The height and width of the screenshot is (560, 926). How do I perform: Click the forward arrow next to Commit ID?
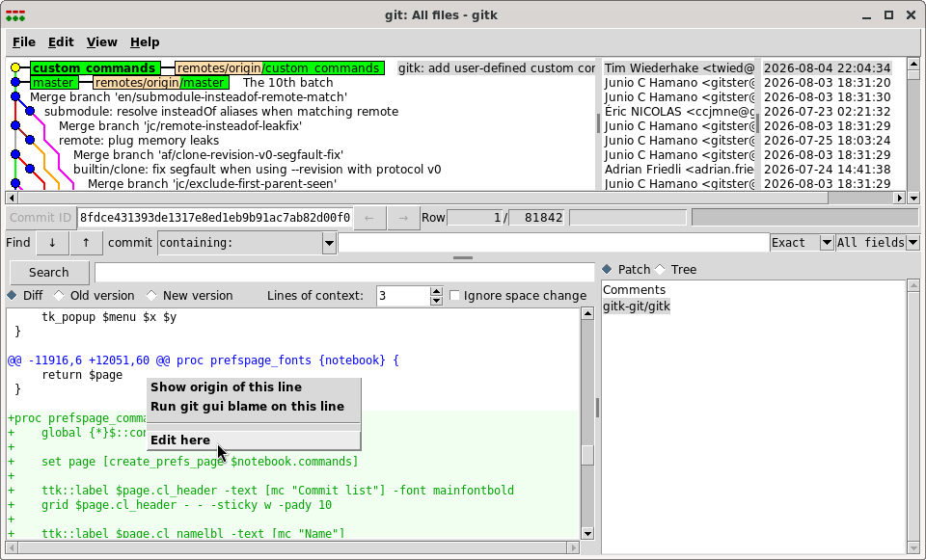pos(403,218)
